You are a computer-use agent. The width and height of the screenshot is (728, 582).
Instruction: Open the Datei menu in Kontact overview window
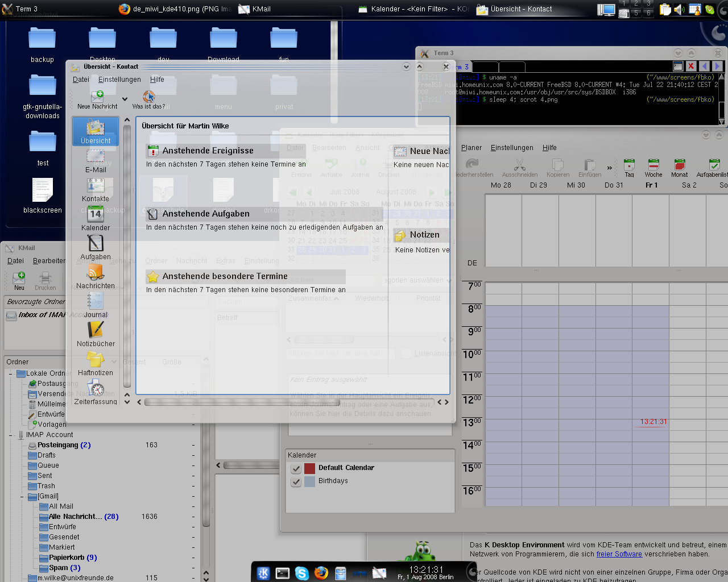(81, 80)
